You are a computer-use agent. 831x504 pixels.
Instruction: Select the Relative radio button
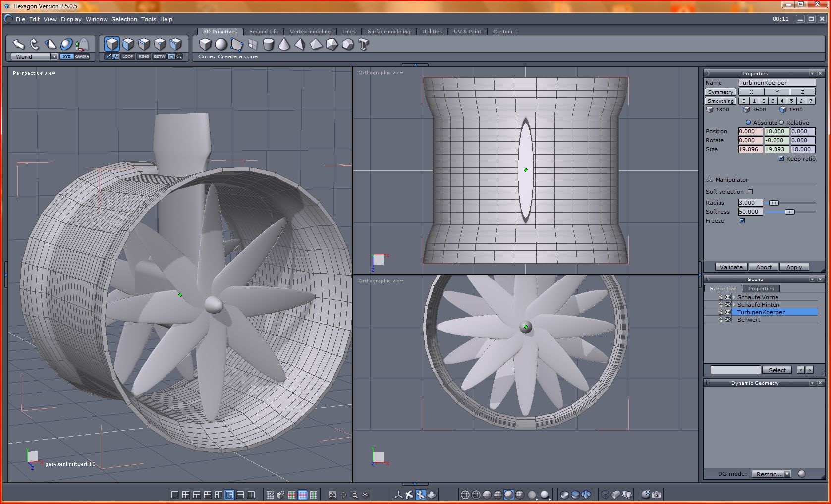tap(781, 123)
